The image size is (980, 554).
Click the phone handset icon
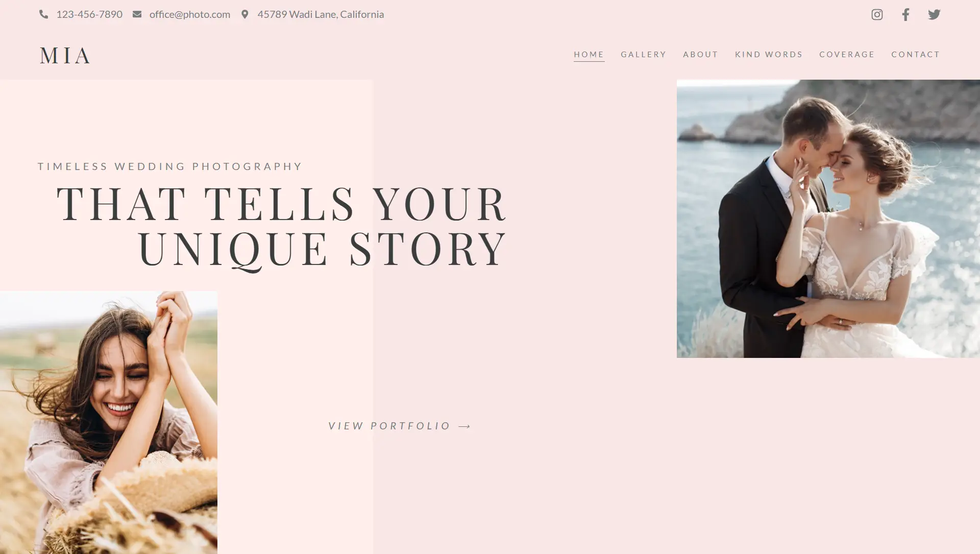pos(44,14)
